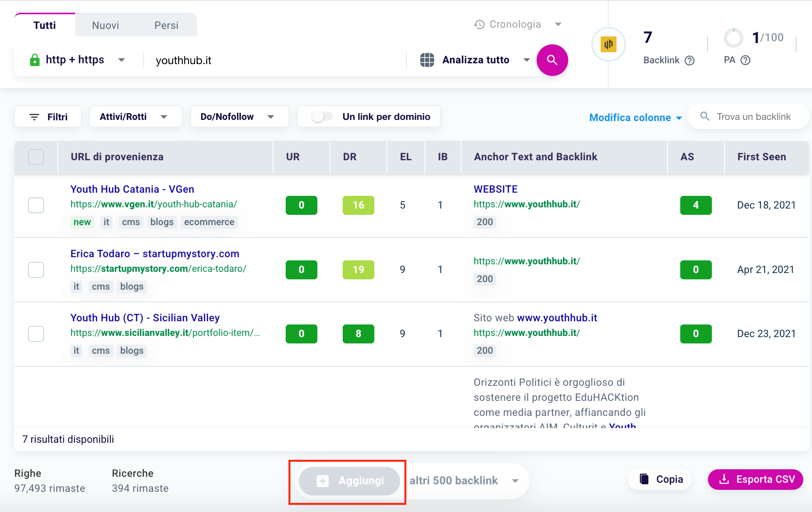Click the Filtri filter lines icon
Image resolution: width=812 pixels, height=512 pixels.
(x=34, y=117)
